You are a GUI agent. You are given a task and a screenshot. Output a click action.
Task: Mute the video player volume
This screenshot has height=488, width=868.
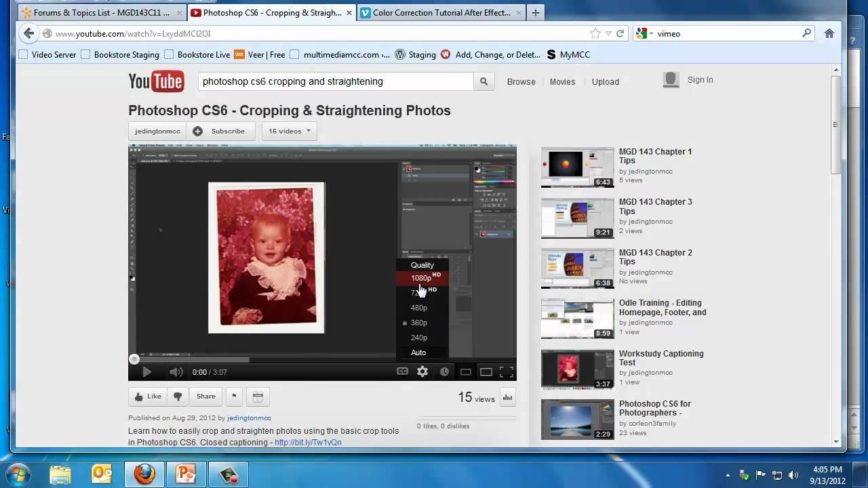coord(176,372)
